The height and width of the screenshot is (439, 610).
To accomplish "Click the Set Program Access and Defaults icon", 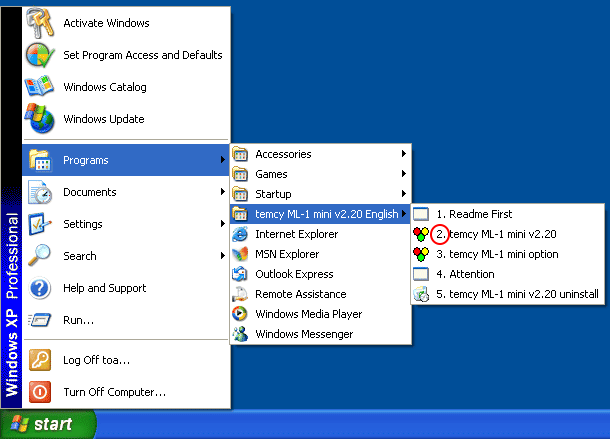I will (x=40, y=55).
